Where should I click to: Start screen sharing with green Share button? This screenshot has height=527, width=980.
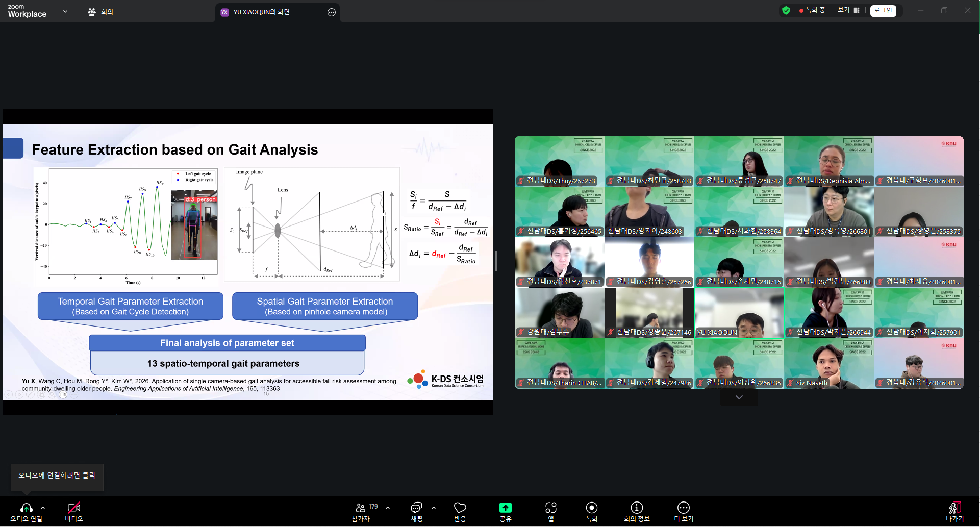pos(505,508)
